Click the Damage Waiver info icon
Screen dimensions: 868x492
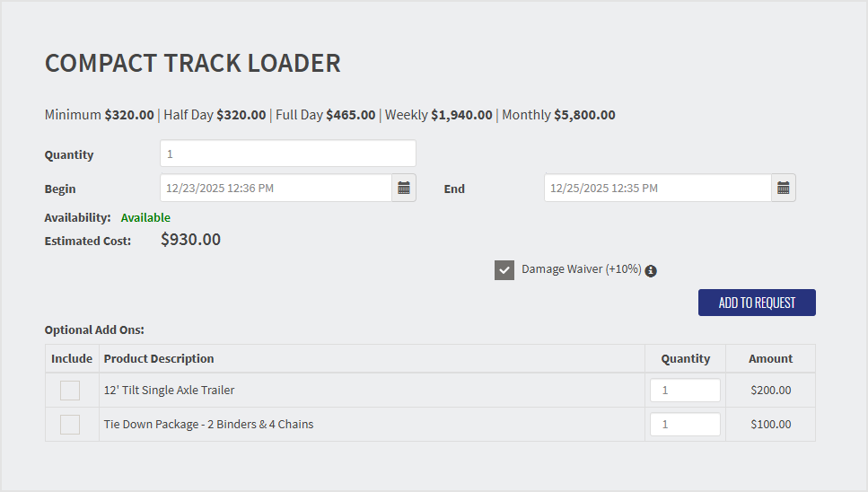651,271
